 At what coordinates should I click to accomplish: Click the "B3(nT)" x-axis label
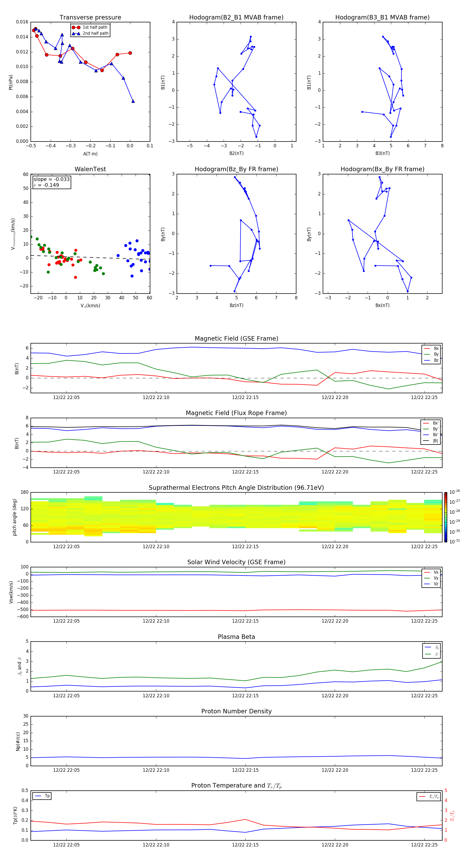click(382, 154)
